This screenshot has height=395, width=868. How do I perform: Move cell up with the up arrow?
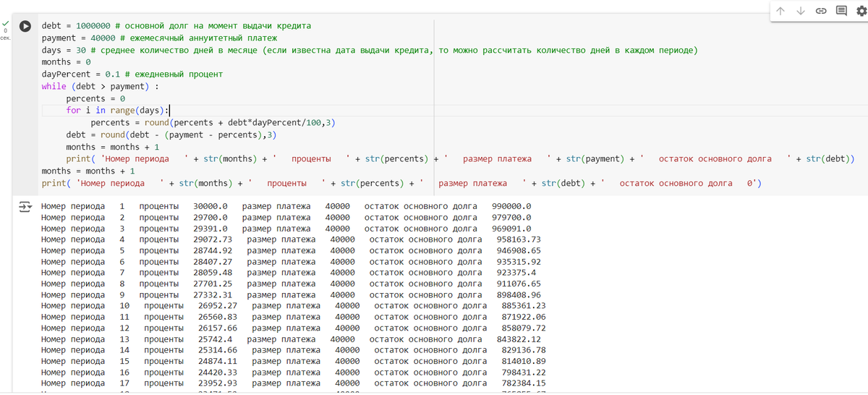click(x=780, y=11)
